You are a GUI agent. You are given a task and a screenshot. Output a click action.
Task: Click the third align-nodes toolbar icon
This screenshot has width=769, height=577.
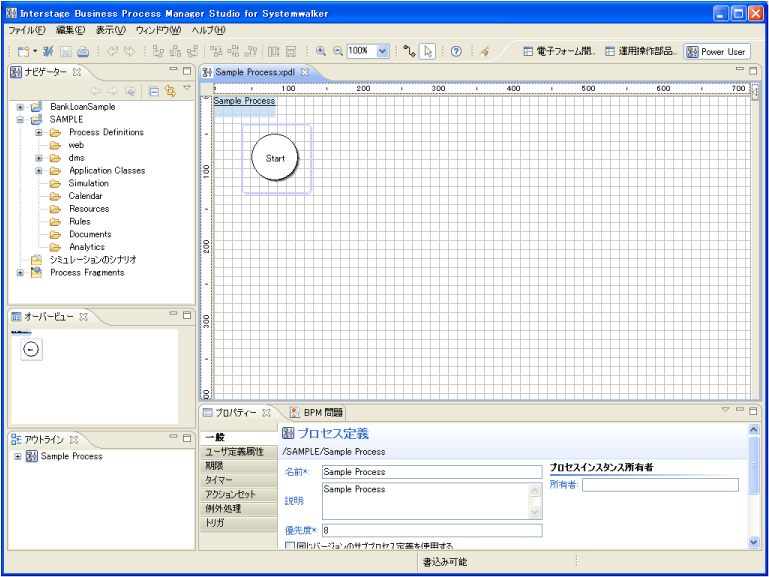pyautogui.click(x=192, y=51)
